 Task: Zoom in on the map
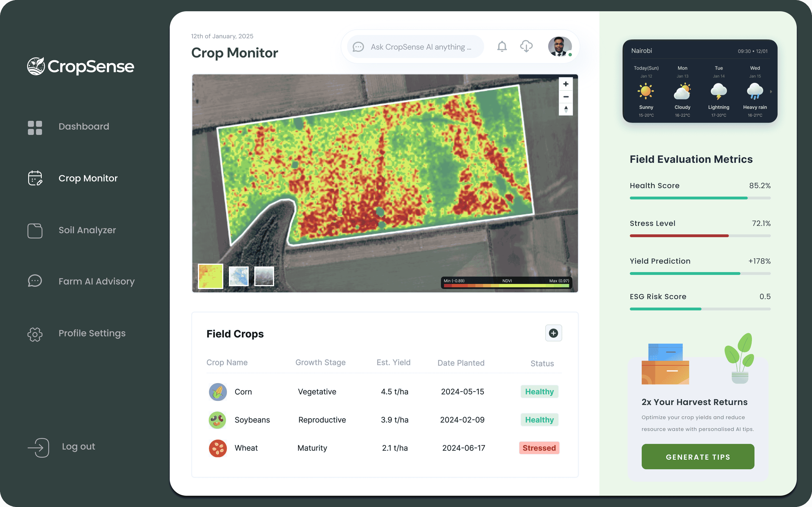coord(566,84)
